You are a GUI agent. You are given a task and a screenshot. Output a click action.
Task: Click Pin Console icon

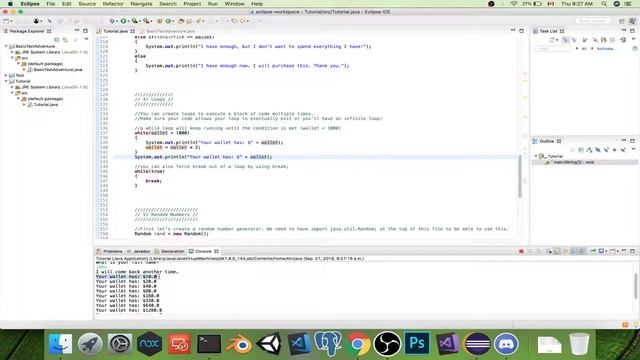(593, 251)
